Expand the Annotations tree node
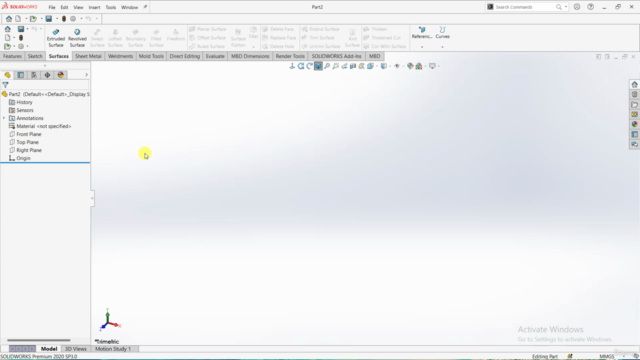The height and width of the screenshot is (360, 640). click(x=4, y=118)
